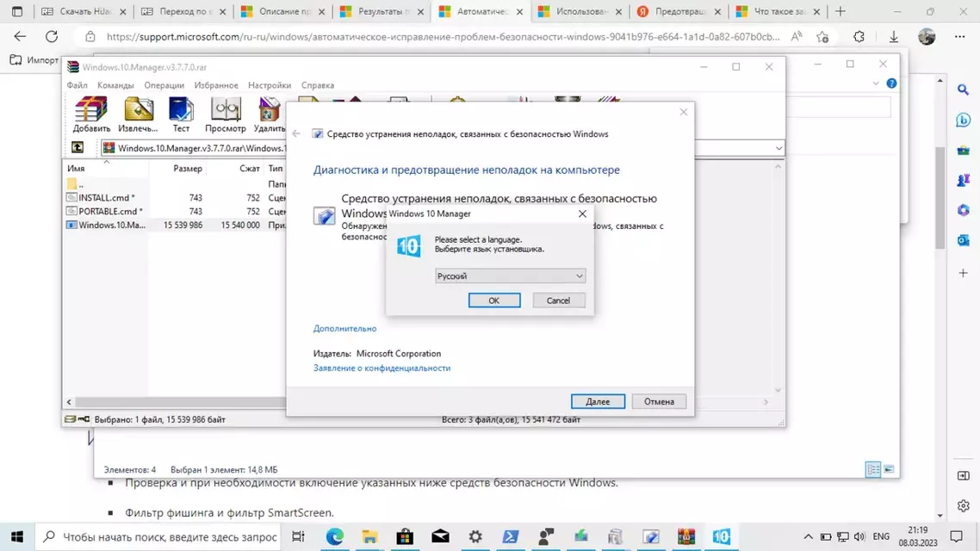The width and height of the screenshot is (980, 551).
Task: Open a new browser tab
Action: pos(840,11)
